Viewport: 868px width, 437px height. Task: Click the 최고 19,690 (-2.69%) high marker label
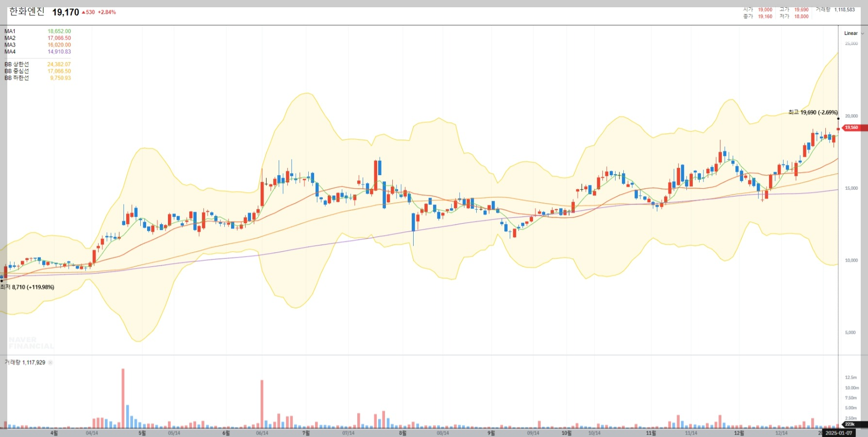click(x=813, y=112)
